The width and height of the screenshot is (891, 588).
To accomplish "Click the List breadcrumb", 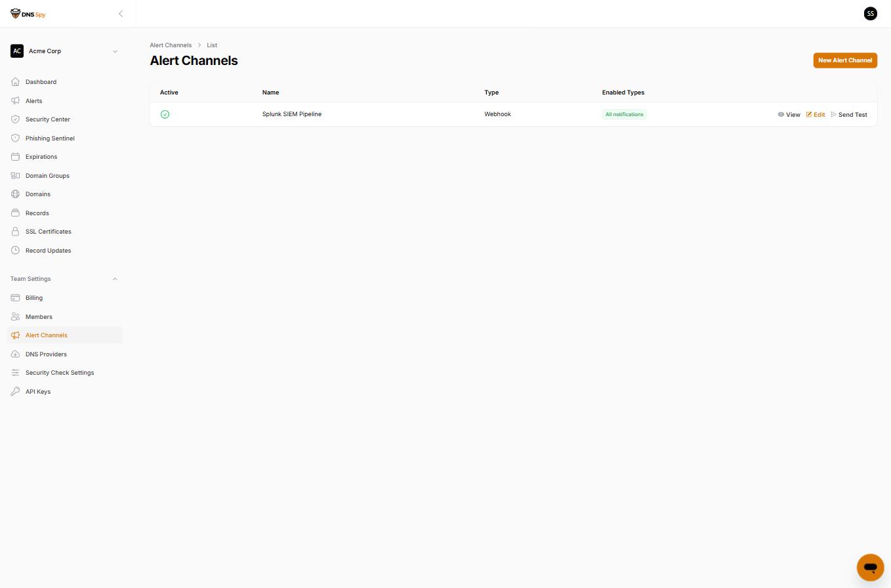I will tap(212, 45).
